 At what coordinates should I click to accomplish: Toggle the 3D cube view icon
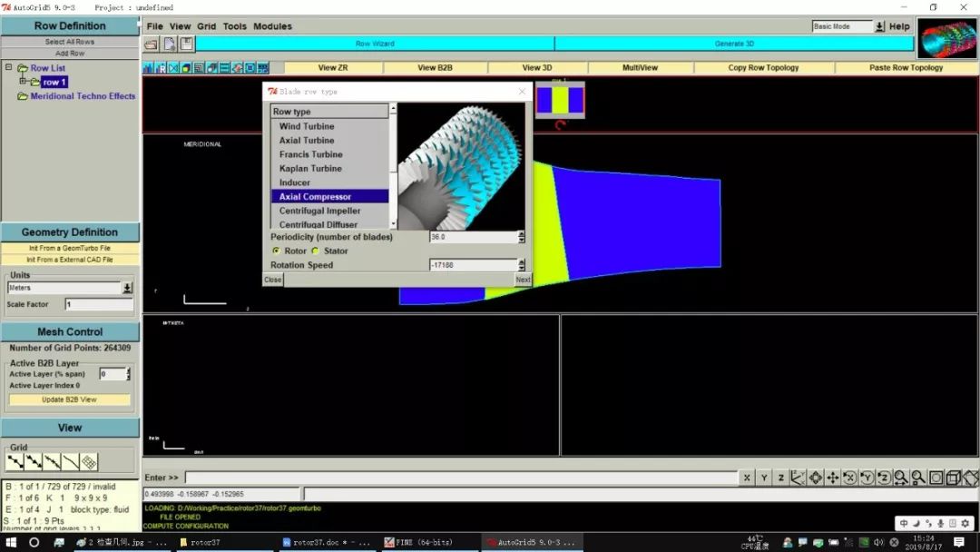[x=953, y=478]
